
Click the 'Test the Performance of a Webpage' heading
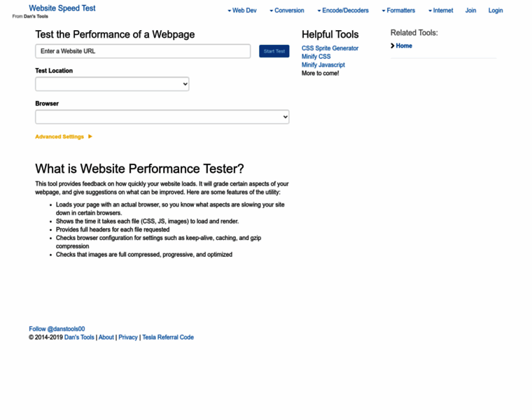coord(115,34)
